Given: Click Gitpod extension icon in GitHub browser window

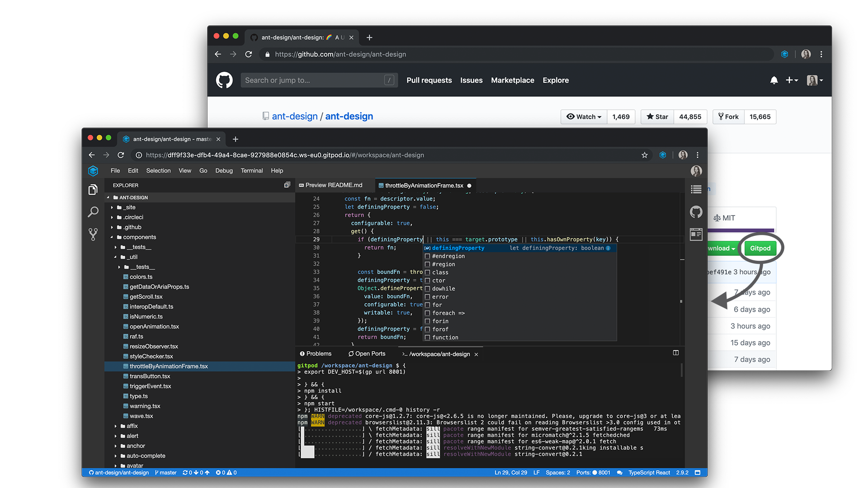Looking at the screenshot, I should pos(785,54).
